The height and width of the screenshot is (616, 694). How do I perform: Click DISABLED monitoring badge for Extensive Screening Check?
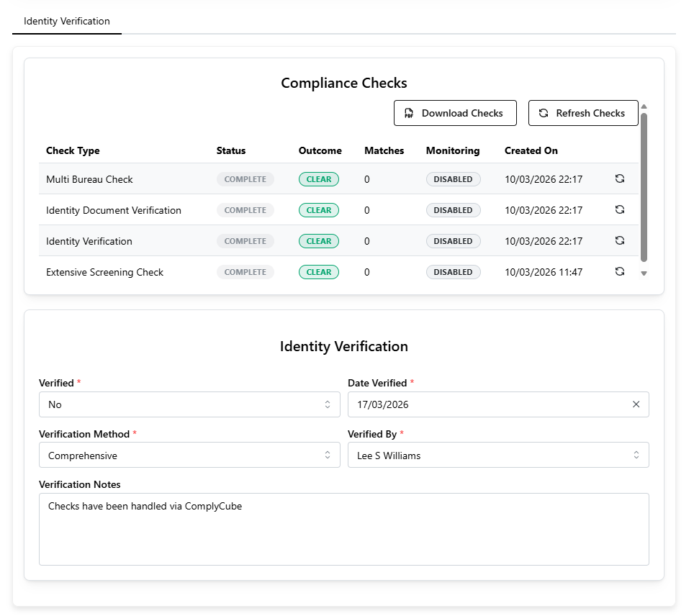point(454,272)
